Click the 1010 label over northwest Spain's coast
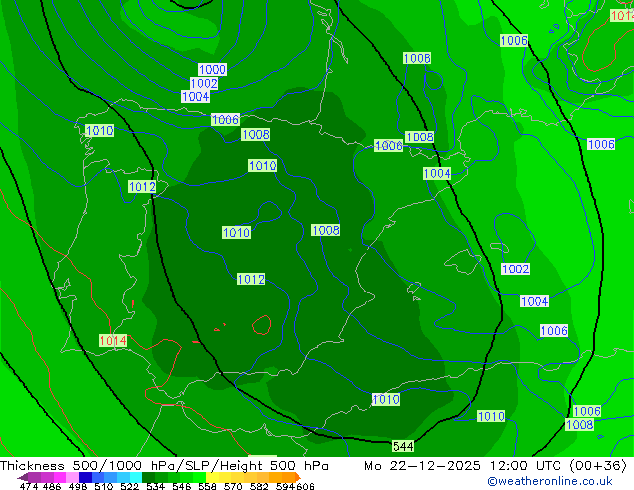Image resolution: width=634 pixels, height=490 pixels. [99, 131]
